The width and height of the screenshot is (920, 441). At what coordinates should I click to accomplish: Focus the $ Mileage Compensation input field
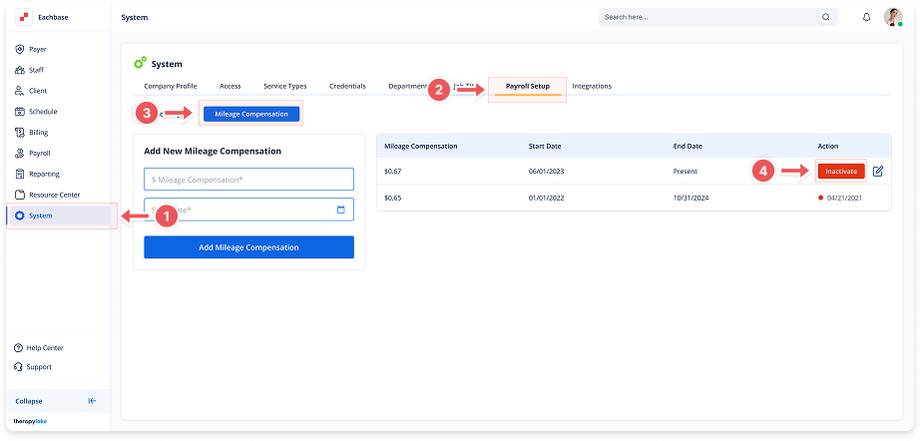tap(249, 179)
